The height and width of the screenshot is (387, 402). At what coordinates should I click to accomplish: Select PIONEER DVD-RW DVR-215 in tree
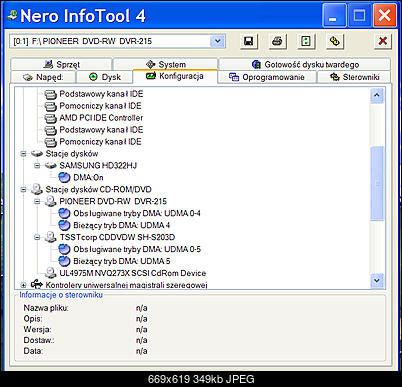tap(113, 201)
